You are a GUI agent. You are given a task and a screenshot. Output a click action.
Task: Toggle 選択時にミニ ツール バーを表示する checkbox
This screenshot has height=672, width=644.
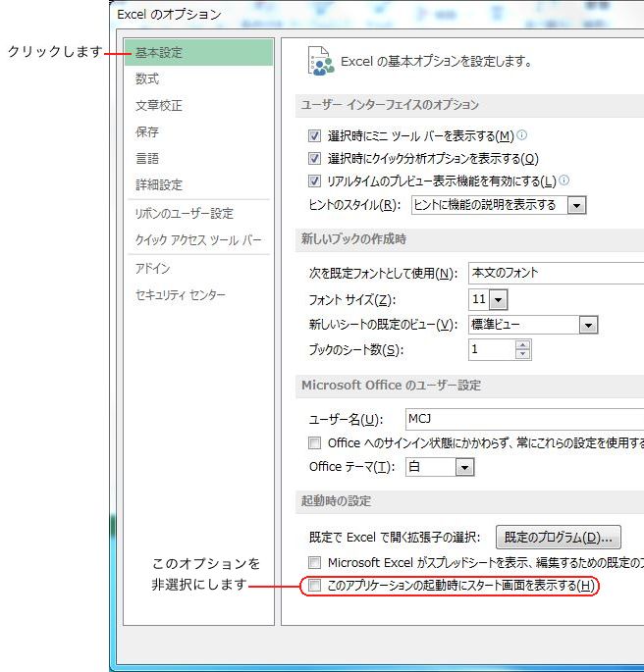point(314,136)
